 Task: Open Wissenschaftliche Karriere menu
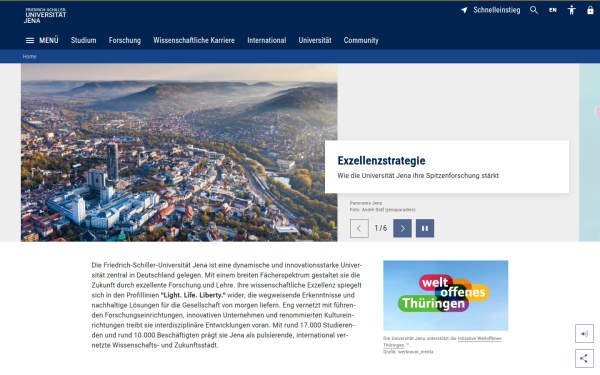(194, 40)
